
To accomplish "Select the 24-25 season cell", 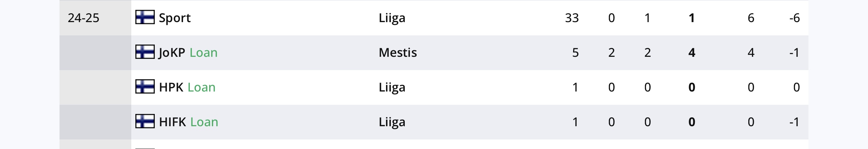I will point(83,18).
